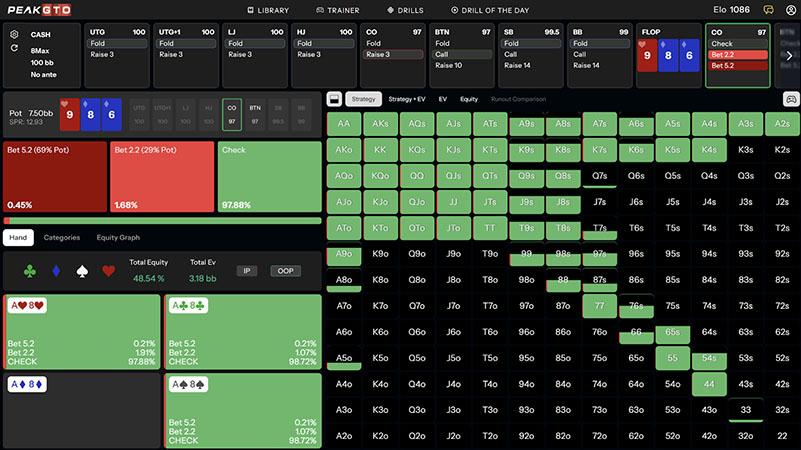
Task: Select the BTN seat in position strip
Action: (255, 113)
